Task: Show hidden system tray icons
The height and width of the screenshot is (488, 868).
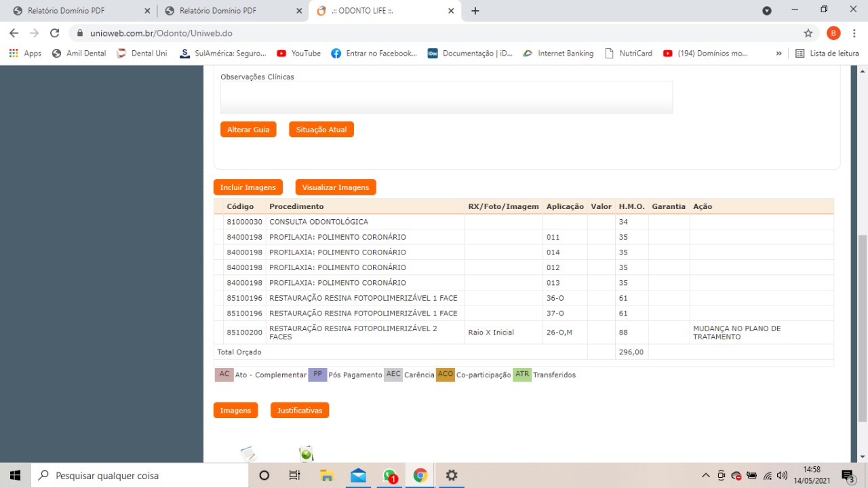Action: pyautogui.click(x=705, y=476)
